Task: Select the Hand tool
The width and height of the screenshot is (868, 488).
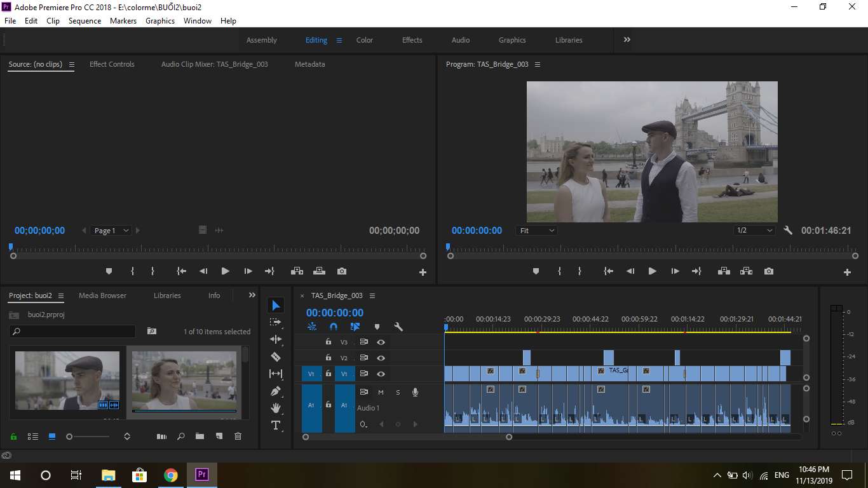Action: 276,408
